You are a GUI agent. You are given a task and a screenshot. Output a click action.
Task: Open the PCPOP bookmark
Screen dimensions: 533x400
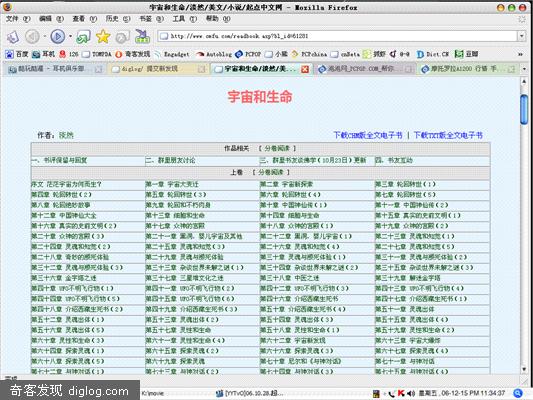[248, 54]
